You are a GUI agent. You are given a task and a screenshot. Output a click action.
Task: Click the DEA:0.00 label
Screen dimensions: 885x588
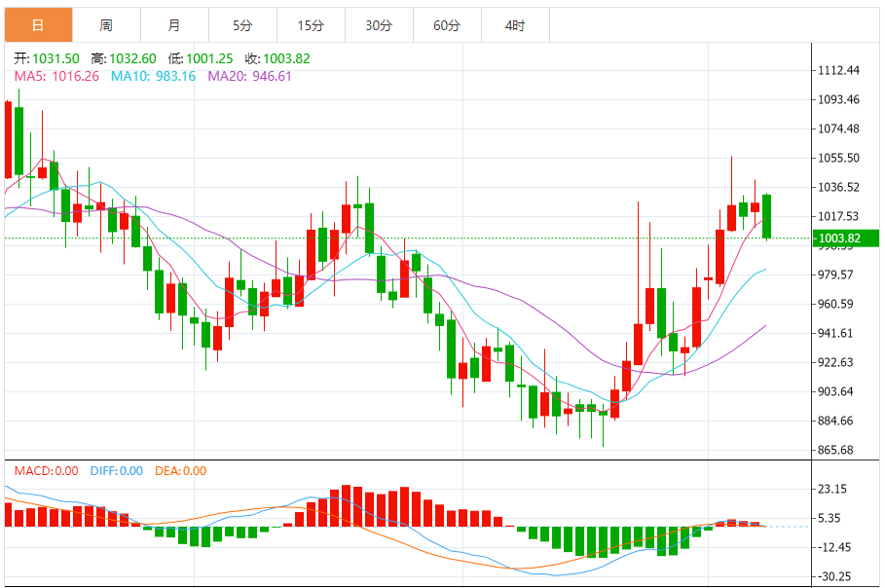(x=181, y=470)
